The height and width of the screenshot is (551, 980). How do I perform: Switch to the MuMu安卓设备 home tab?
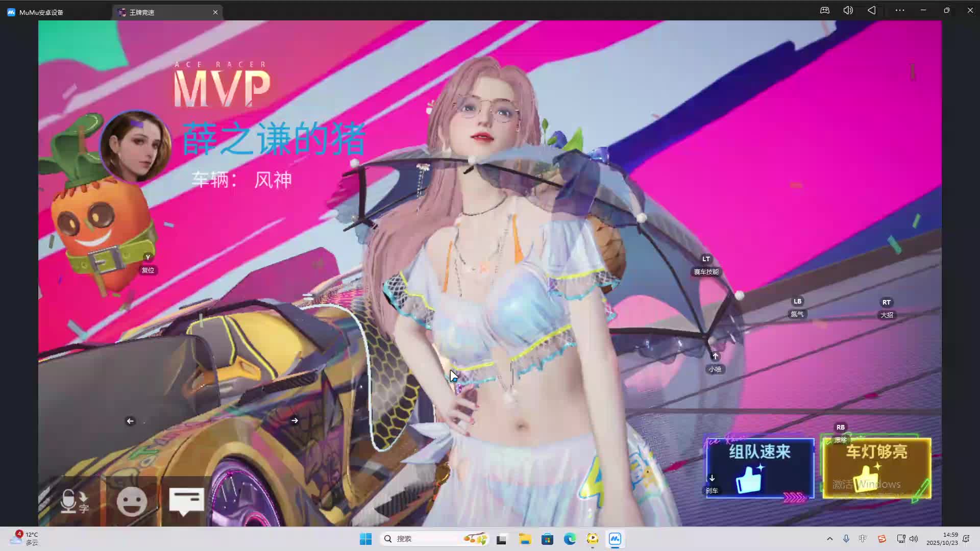point(41,12)
